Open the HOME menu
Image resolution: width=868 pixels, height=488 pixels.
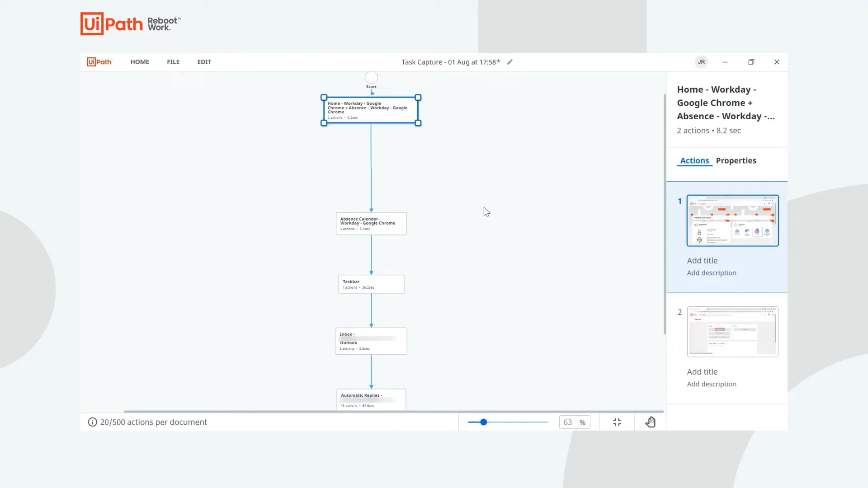pos(140,62)
